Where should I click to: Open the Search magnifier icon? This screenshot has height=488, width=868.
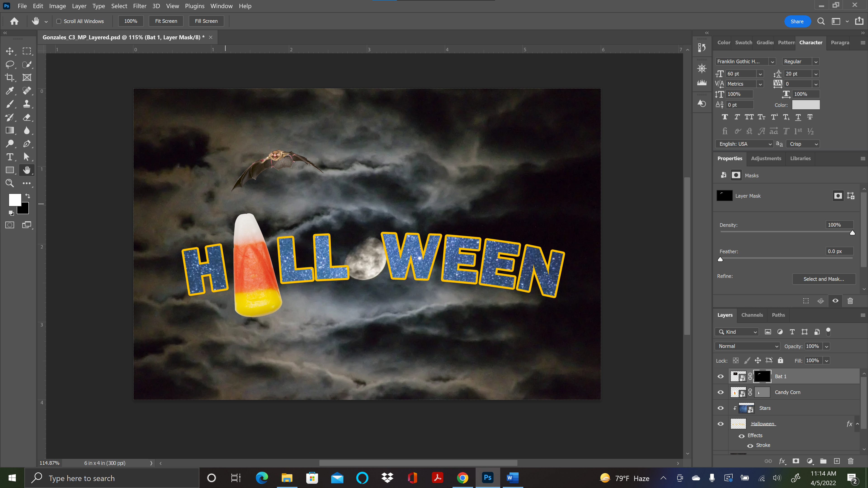(821, 21)
